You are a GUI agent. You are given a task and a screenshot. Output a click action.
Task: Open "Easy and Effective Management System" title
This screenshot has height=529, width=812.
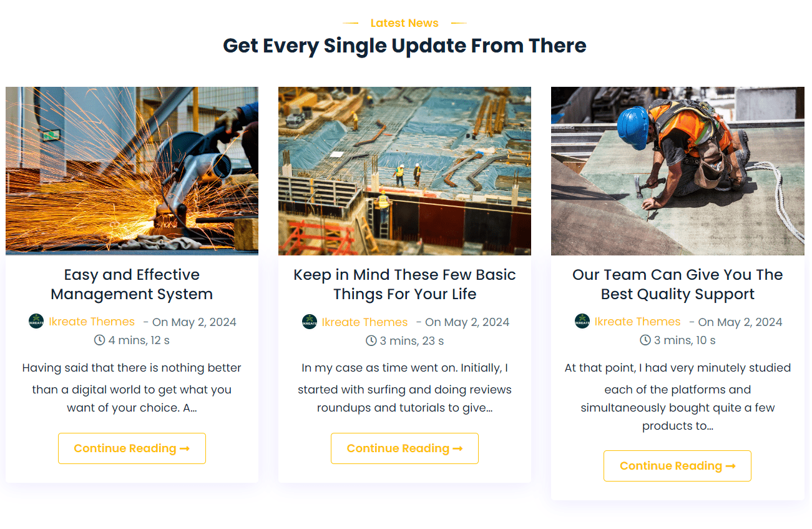point(132,284)
